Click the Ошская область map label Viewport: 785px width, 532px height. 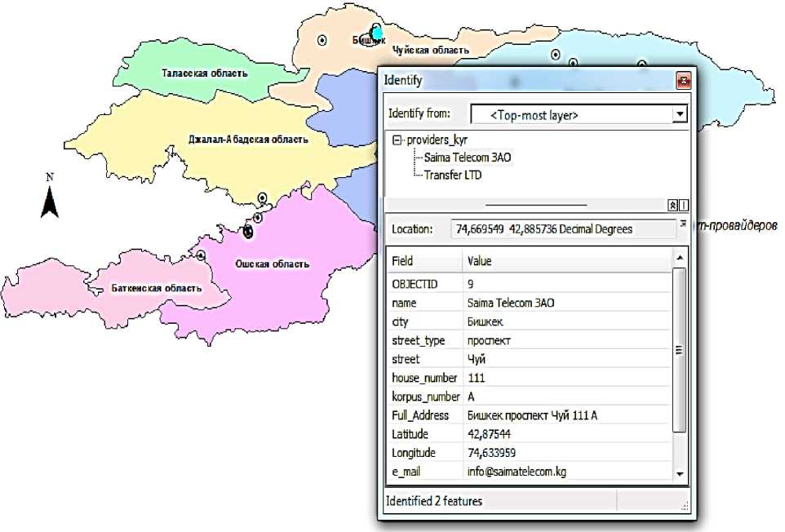click(273, 264)
